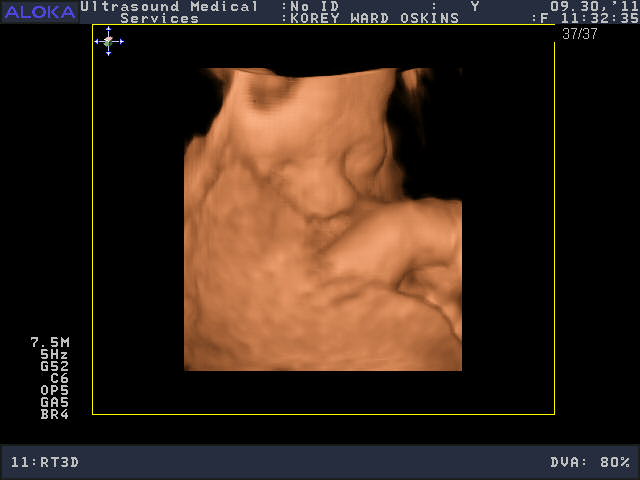Click the BR4 brightness parameter
This screenshot has height=480, width=640.
click(54, 414)
